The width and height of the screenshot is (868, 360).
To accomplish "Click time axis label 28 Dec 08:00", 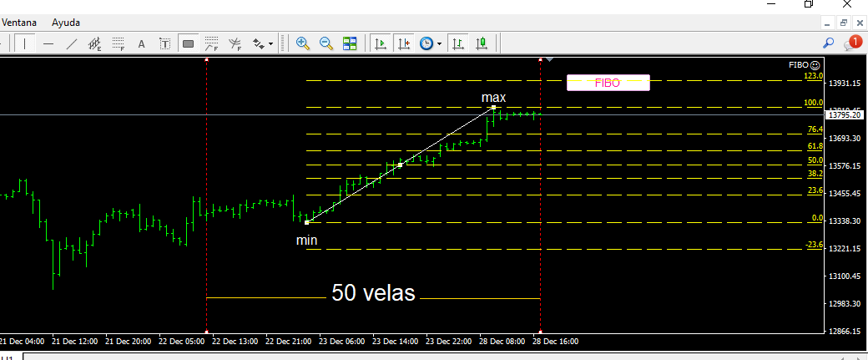I will [502, 342].
